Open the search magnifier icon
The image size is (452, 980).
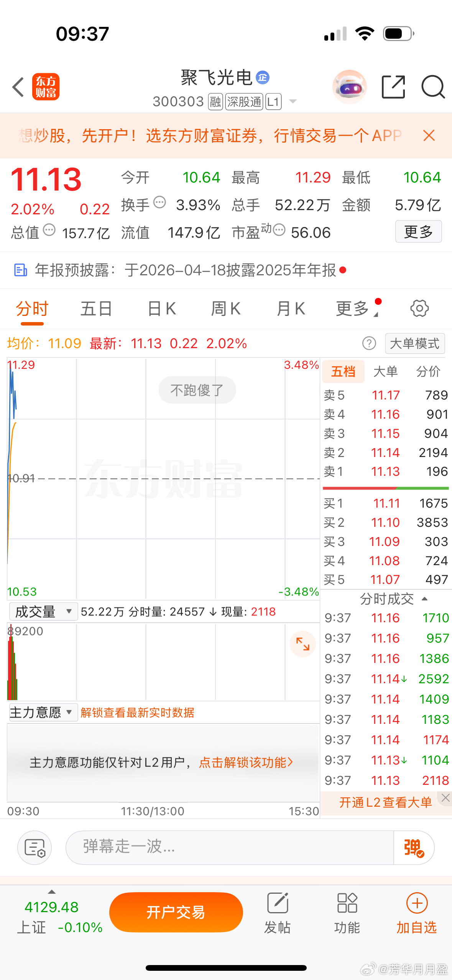[433, 87]
